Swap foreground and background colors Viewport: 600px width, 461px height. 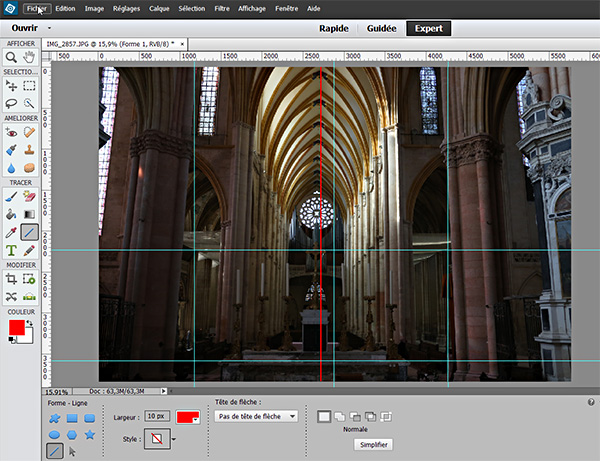coord(29,323)
